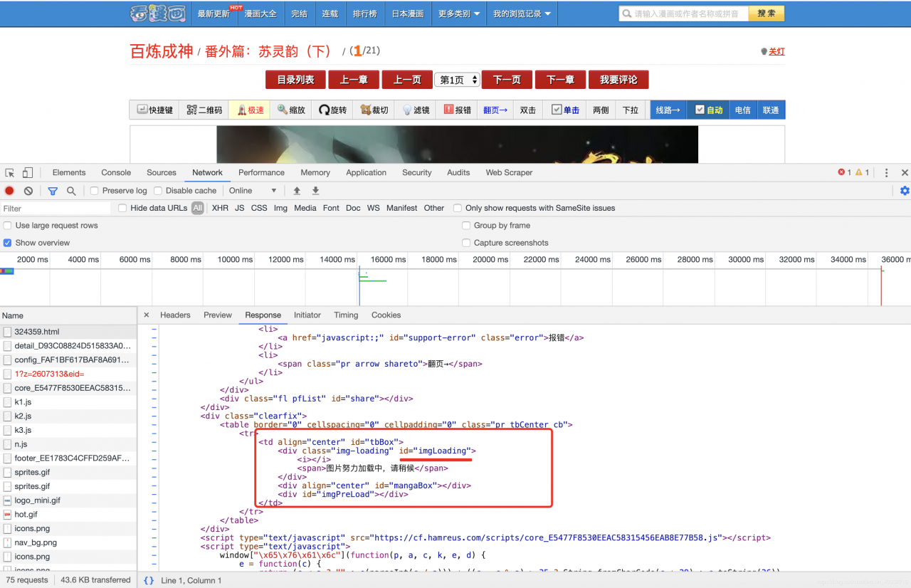Open the Headers sub-tab
Screen dimensions: 911x588
click(x=175, y=315)
